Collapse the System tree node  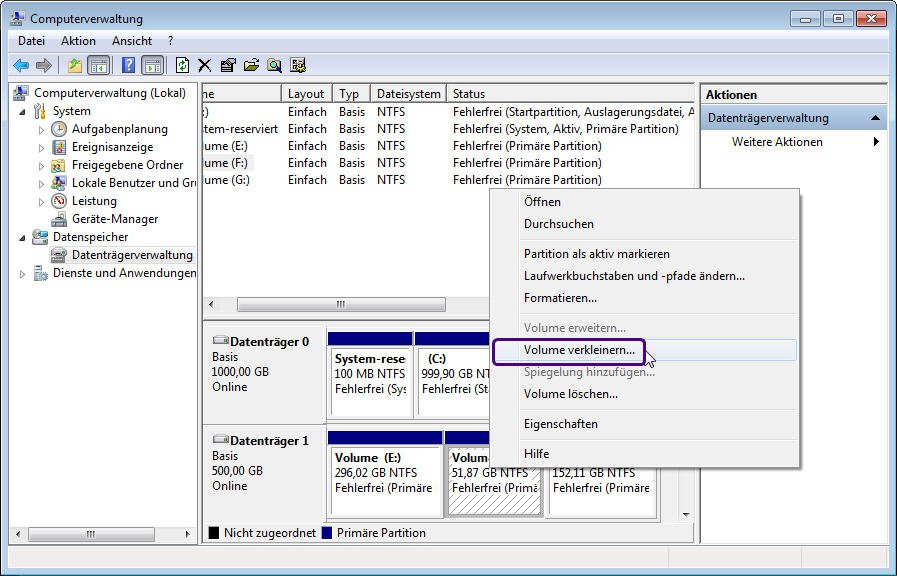[x=22, y=112]
